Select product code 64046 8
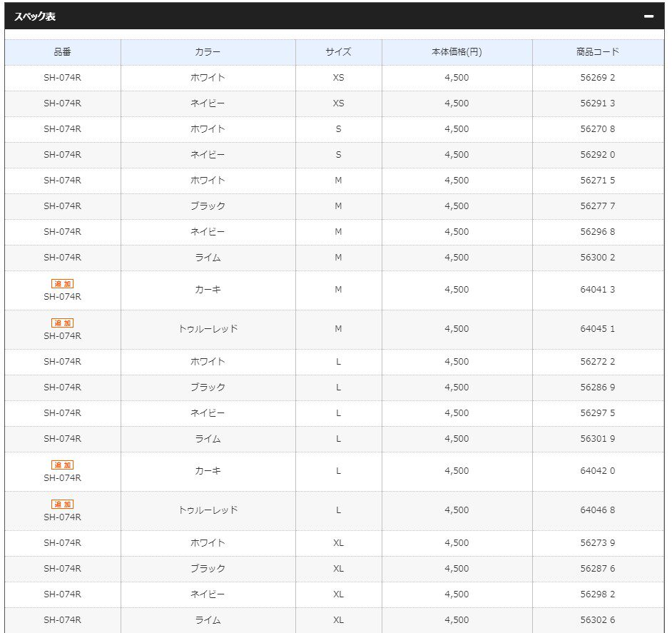 click(x=597, y=510)
